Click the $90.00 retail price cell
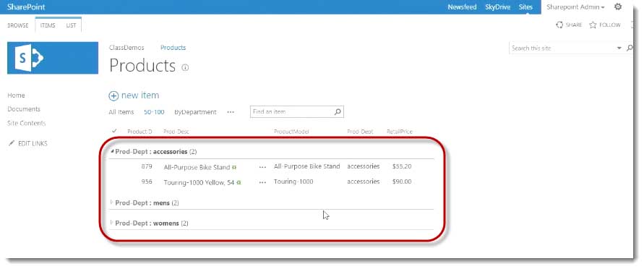The width and height of the screenshot is (644, 269). [402, 182]
